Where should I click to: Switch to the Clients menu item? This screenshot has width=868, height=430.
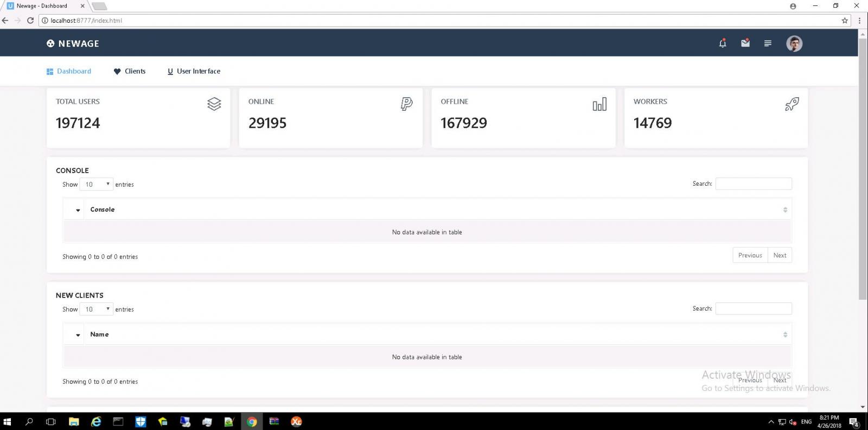click(x=130, y=71)
